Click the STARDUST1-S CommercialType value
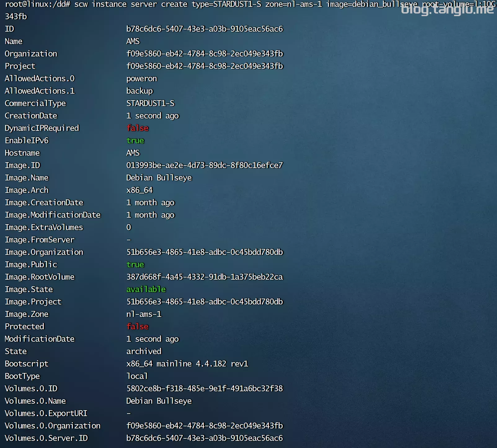 (x=150, y=103)
